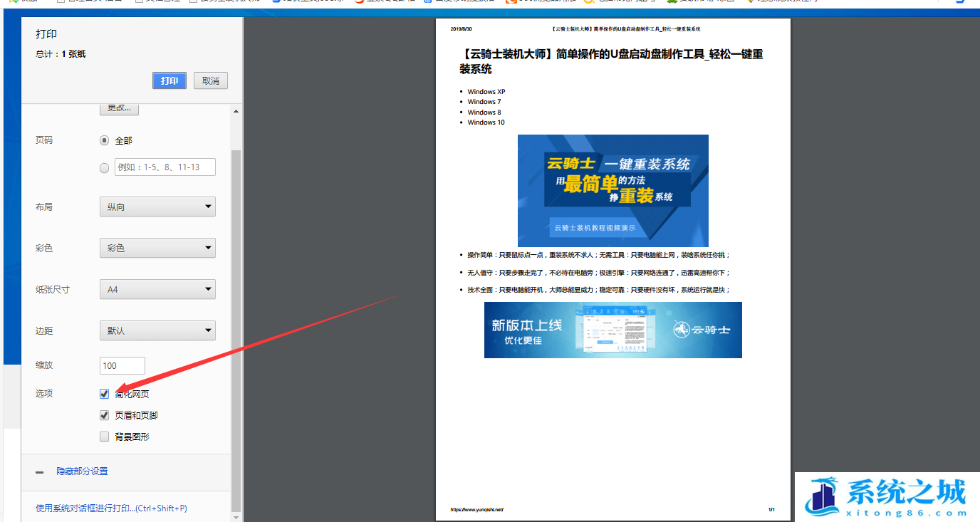Click the page range field 例如：1-5、8、11-13
Image resolution: width=980 pixels, height=522 pixels.
[x=165, y=167]
